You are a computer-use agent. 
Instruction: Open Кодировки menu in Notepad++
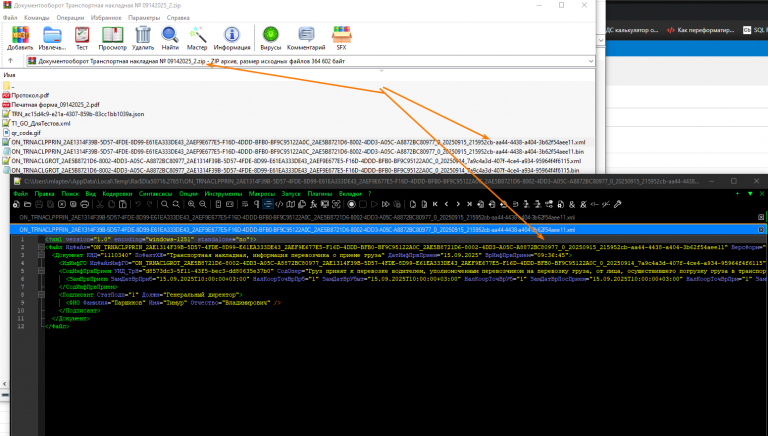(x=118, y=194)
